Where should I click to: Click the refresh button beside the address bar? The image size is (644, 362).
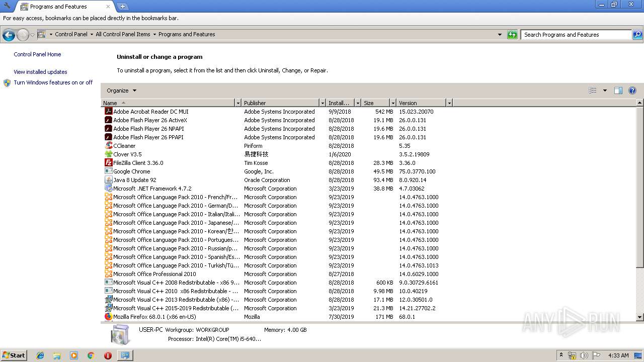pos(512,35)
